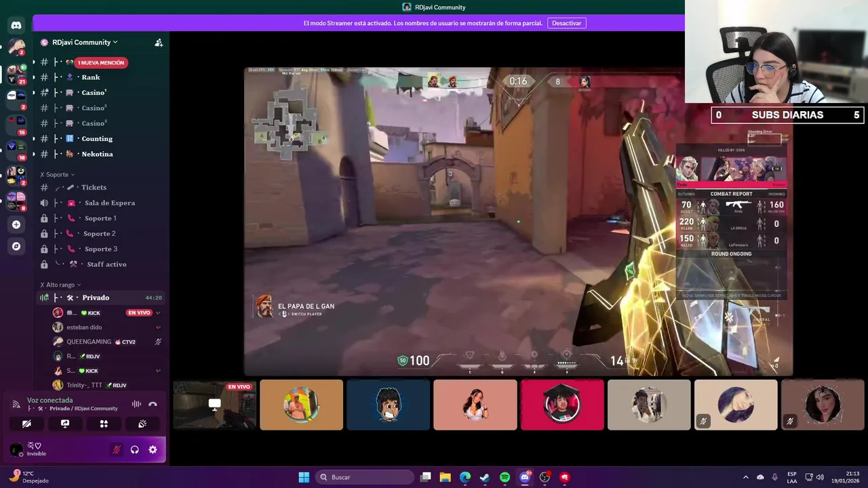Image resolution: width=868 pixels, height=488 pixels.
Task: Open the taskbar volume control
Action: (x=820, y=477)
